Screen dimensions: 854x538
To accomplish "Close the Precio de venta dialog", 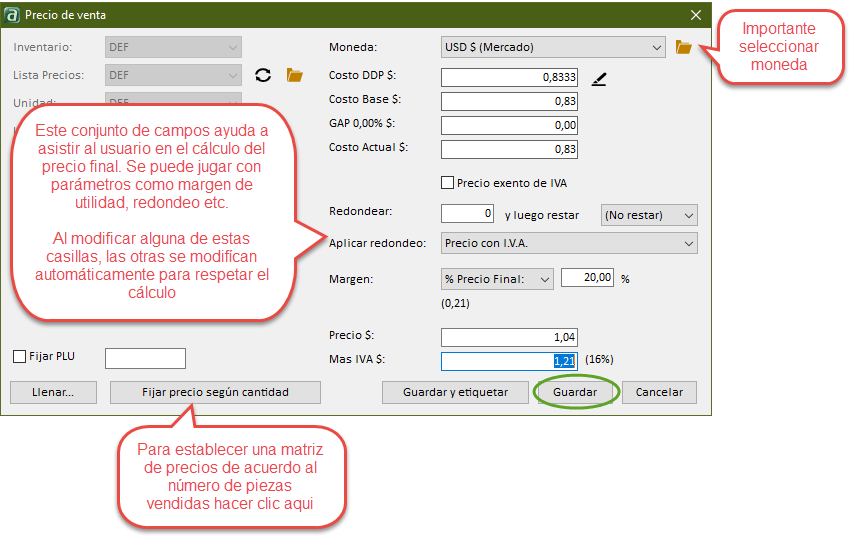I will tap(696, 15).
